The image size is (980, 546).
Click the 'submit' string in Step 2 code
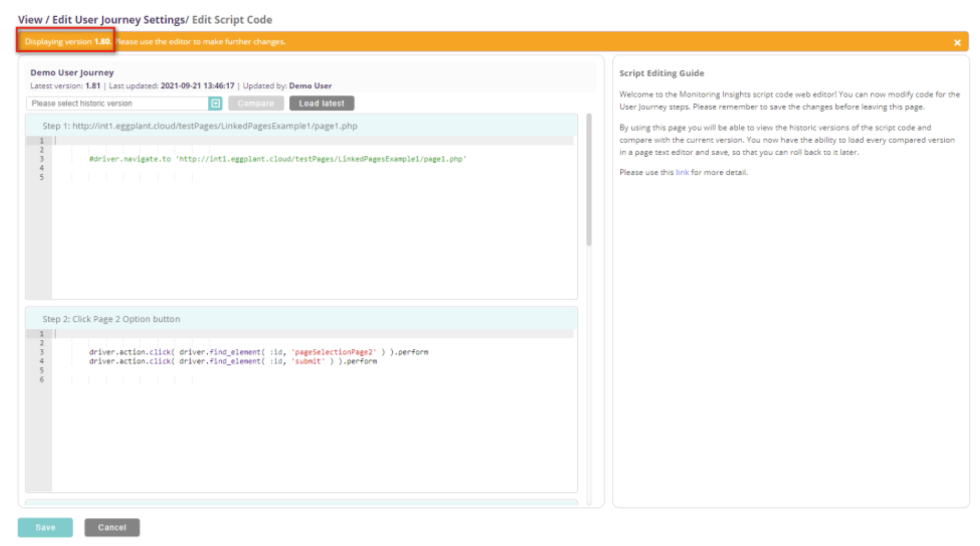[x=308, y=361]
